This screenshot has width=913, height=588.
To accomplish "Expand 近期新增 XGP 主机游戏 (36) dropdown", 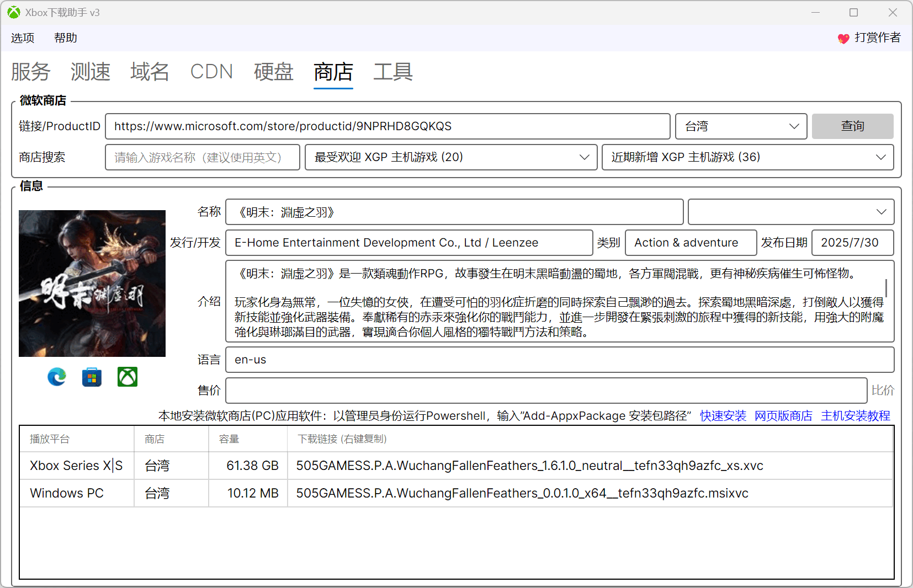I will [747, 157].
